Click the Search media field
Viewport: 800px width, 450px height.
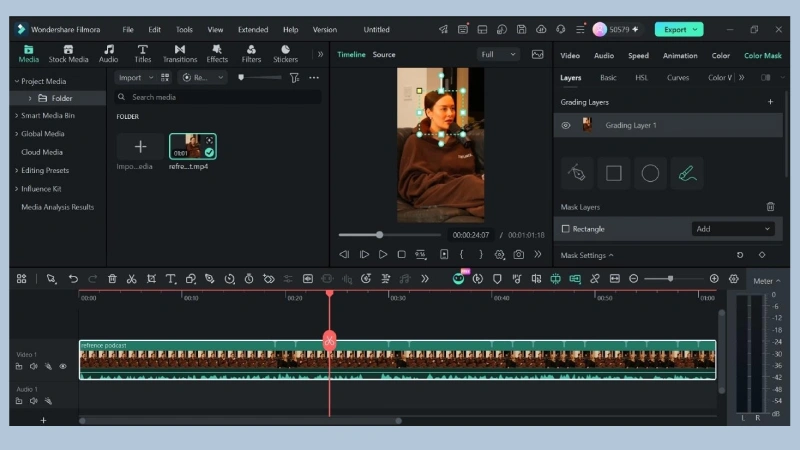[218, 97]
